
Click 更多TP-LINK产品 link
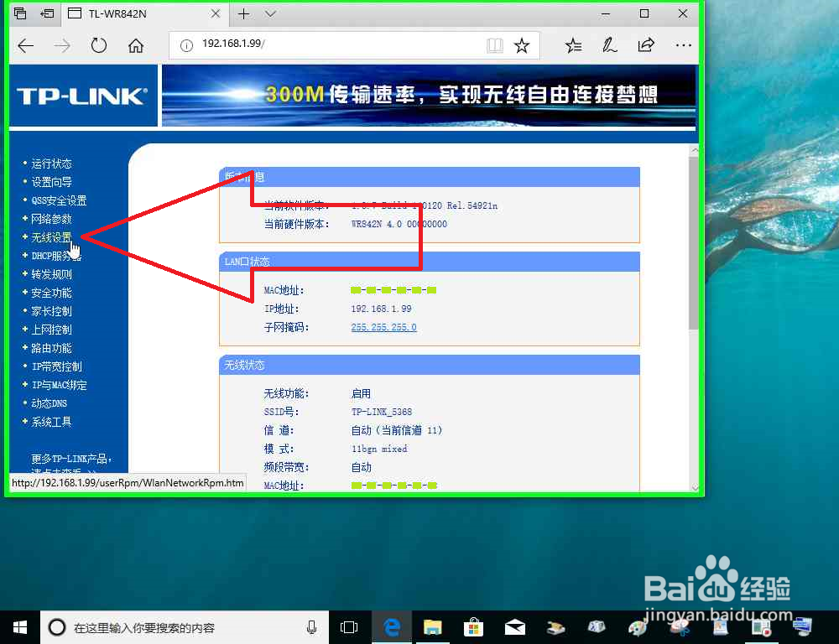pos(70,459)
